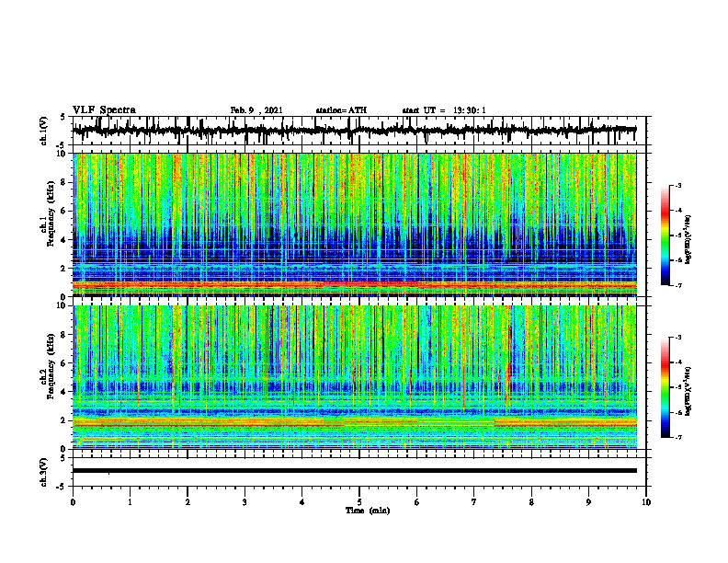Viewport: 728px width, 563px height.
Task: Click the lower color scale bar for ch.2
Action: click(665, 387)
